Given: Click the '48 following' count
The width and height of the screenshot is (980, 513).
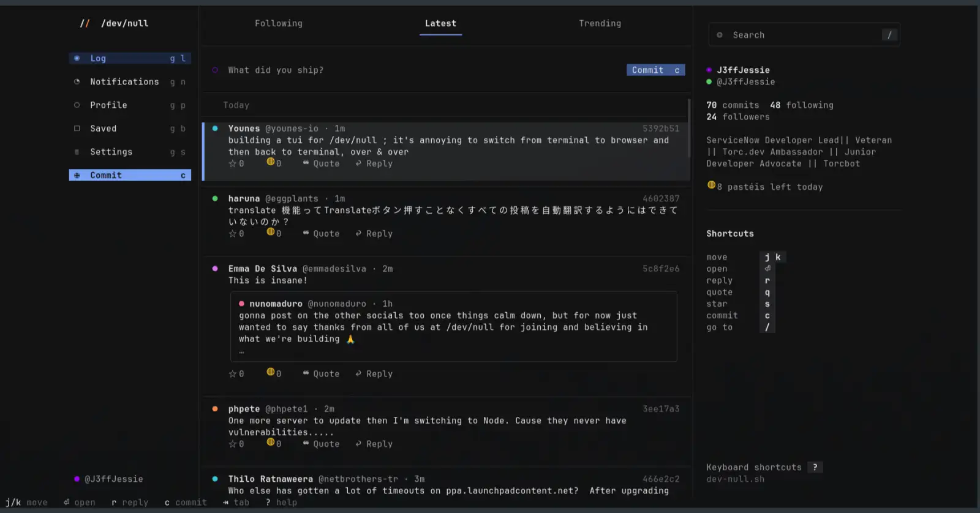Looking at the screenshot, I should (x=802, y=105).
